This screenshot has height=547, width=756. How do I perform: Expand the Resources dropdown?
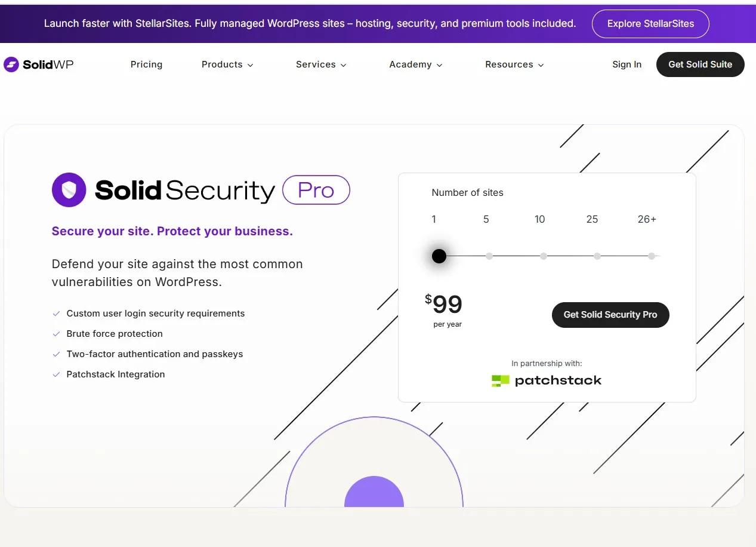click(514, 64)
